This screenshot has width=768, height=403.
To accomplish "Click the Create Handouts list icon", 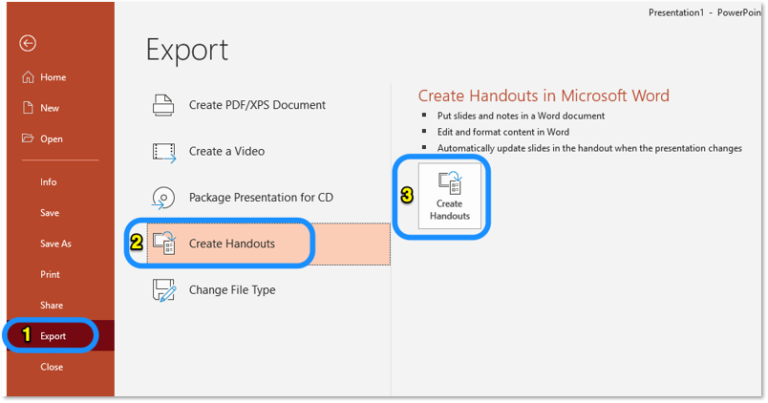I will pyautogui.click(x=164, y=243).
